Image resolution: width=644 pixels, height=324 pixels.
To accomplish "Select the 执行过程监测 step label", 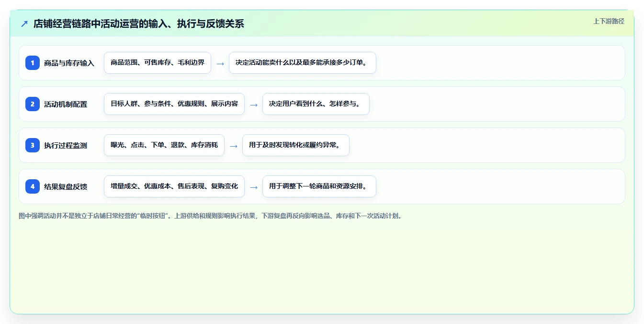I will (x=66, y=145).
